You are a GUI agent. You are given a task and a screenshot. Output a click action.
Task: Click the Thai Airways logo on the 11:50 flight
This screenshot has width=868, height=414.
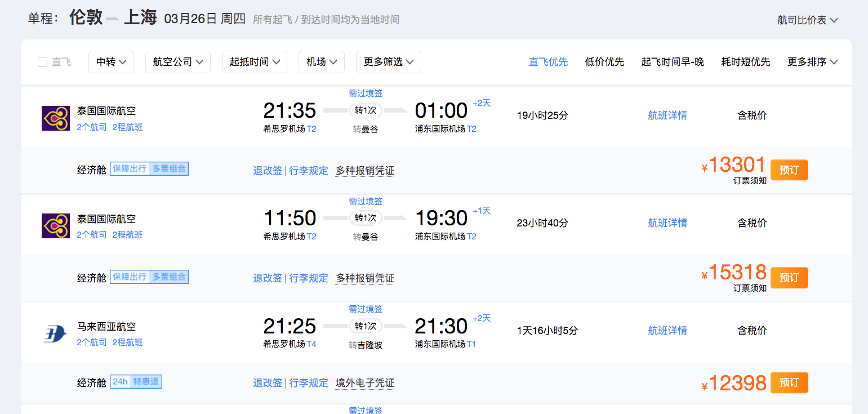[56, 226]
